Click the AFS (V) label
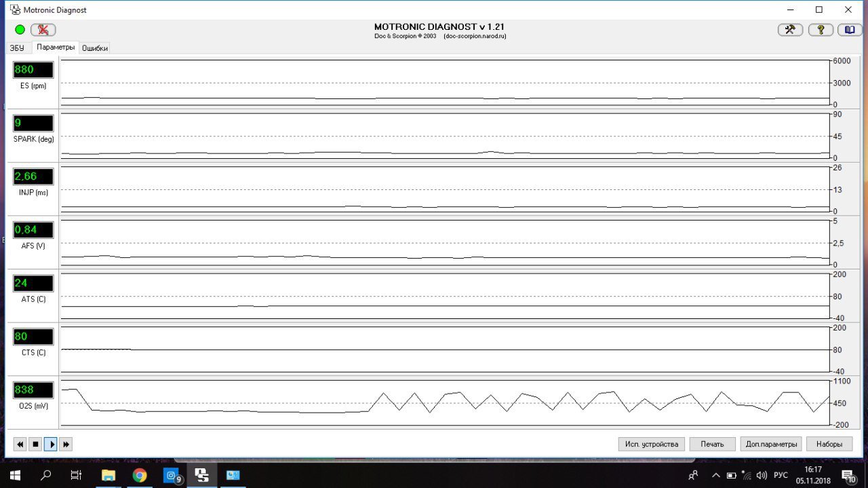868x488 pixels. pyautogui.click(x=33, y=246)
